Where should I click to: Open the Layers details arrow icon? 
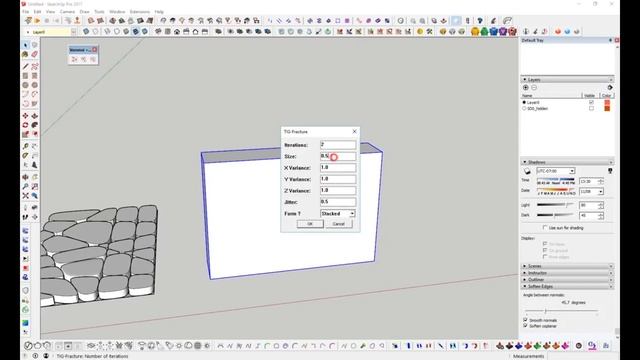[x=610, y=88]
